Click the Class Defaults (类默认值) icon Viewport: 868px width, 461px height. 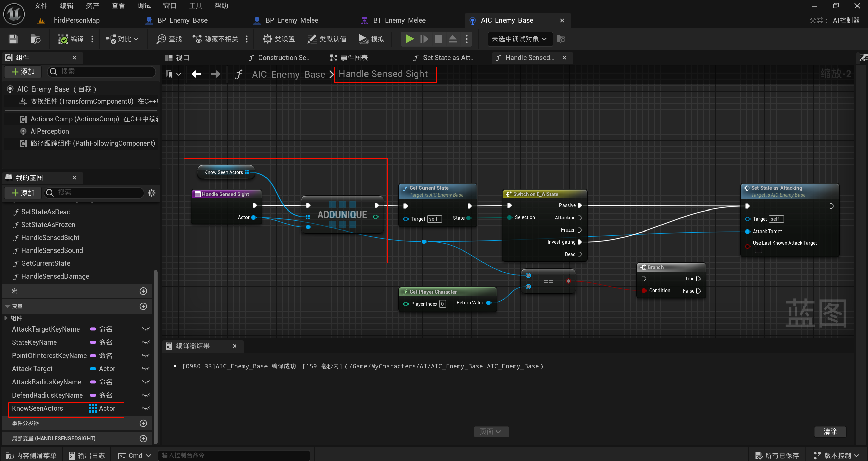pyautogui.click(x=312, y=39)
